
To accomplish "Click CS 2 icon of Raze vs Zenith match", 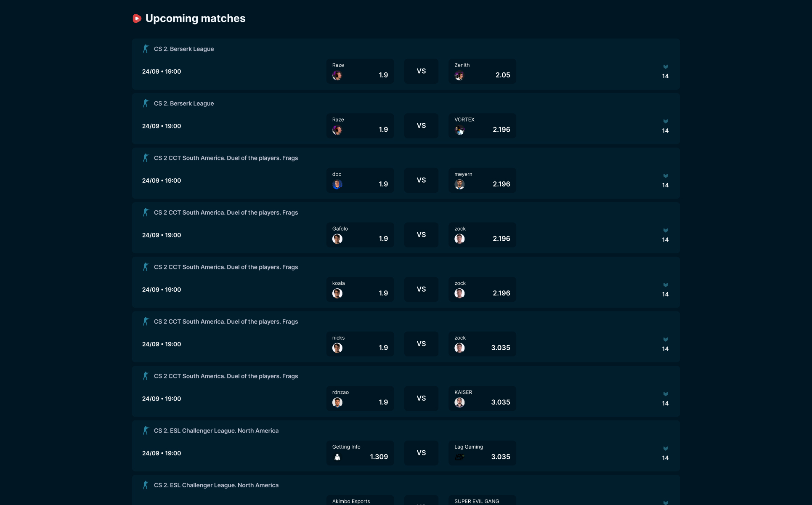I will point(146,49).
